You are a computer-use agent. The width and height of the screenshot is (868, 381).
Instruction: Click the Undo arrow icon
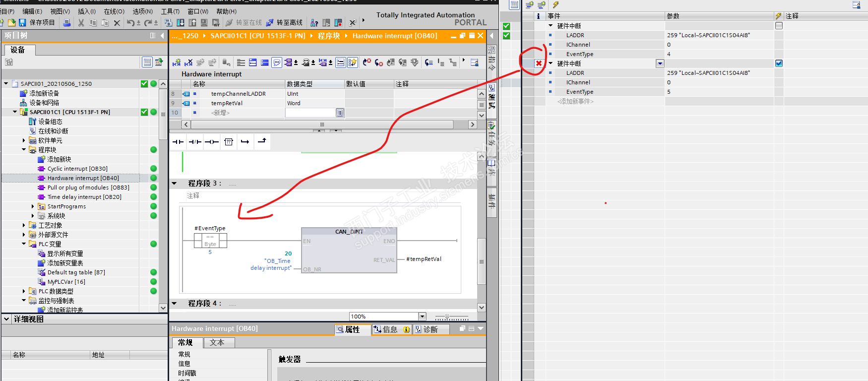click(130, 22)
